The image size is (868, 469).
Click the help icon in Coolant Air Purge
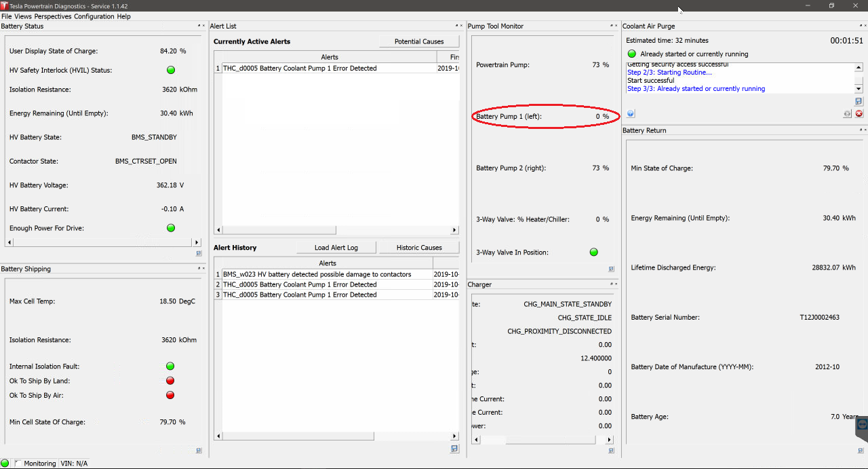[631, 114]
